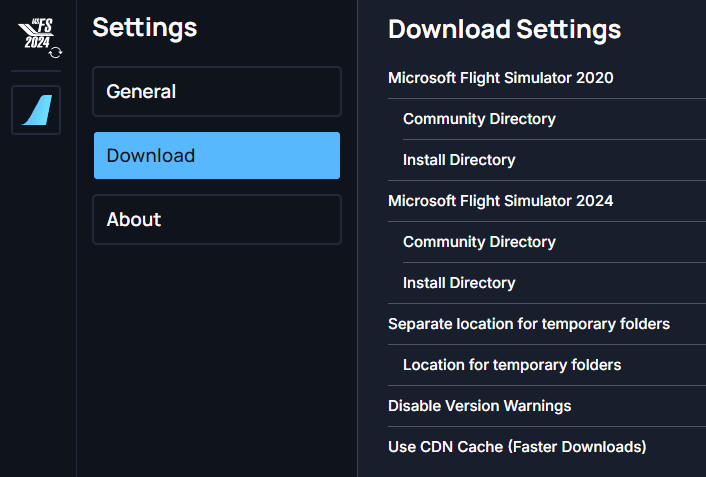706x477 pixels.
Task: Open the FlyByWire tail fin publisher icon
Action: point(36,110)
